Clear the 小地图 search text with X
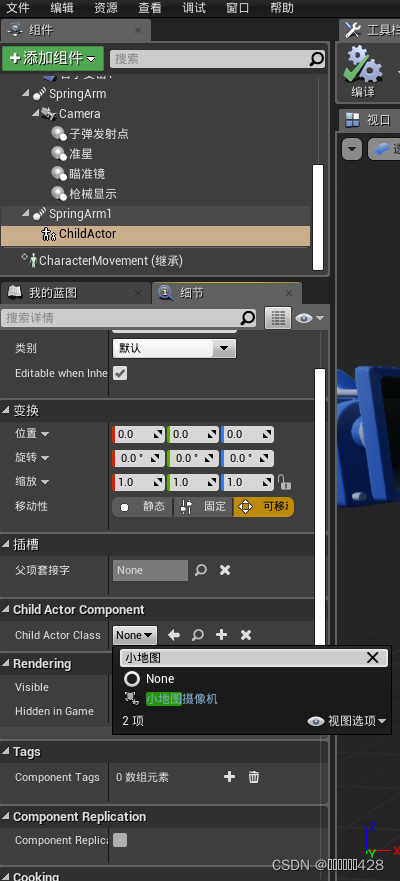This screenshot has width=400, height=881. (372, 658)
